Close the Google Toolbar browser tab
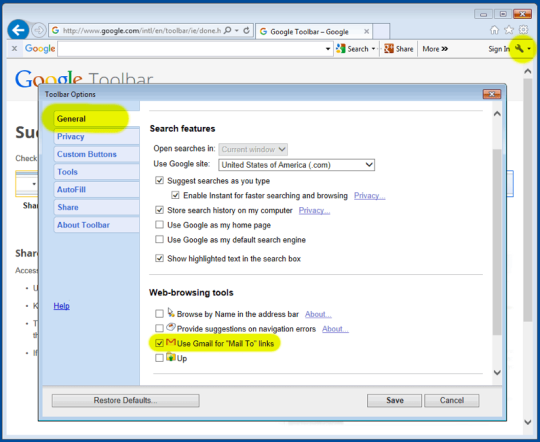This screenshot has height=442, width=540. pyautogui.click(x=366, y=31)
